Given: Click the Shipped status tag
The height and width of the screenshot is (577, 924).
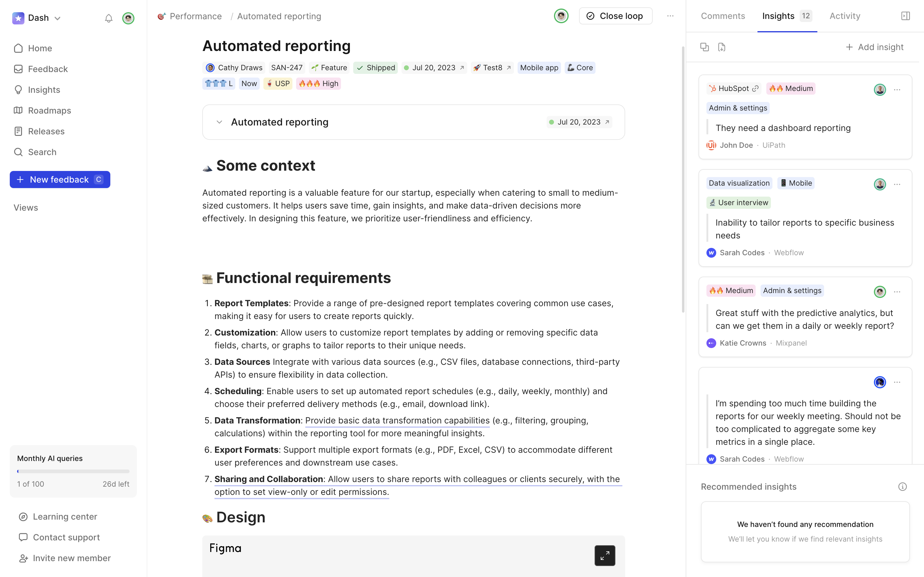Looking at the screenshot, I should [x=375, y=67].
